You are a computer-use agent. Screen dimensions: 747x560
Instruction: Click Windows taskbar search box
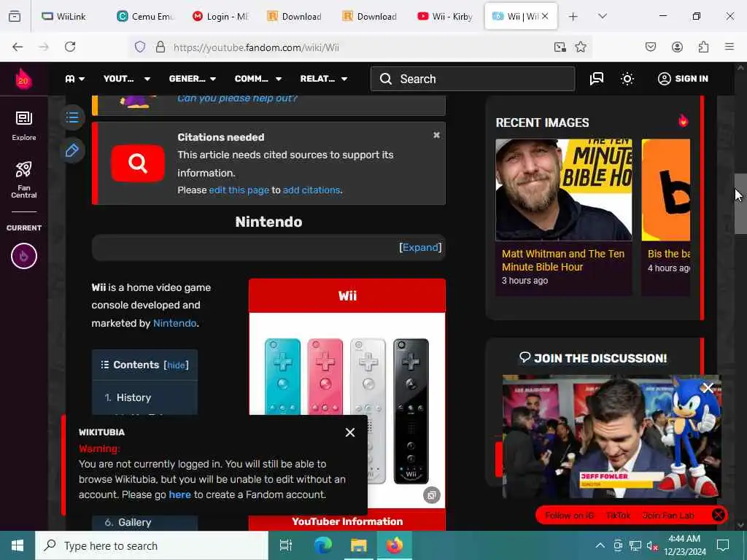click(152, 545)
